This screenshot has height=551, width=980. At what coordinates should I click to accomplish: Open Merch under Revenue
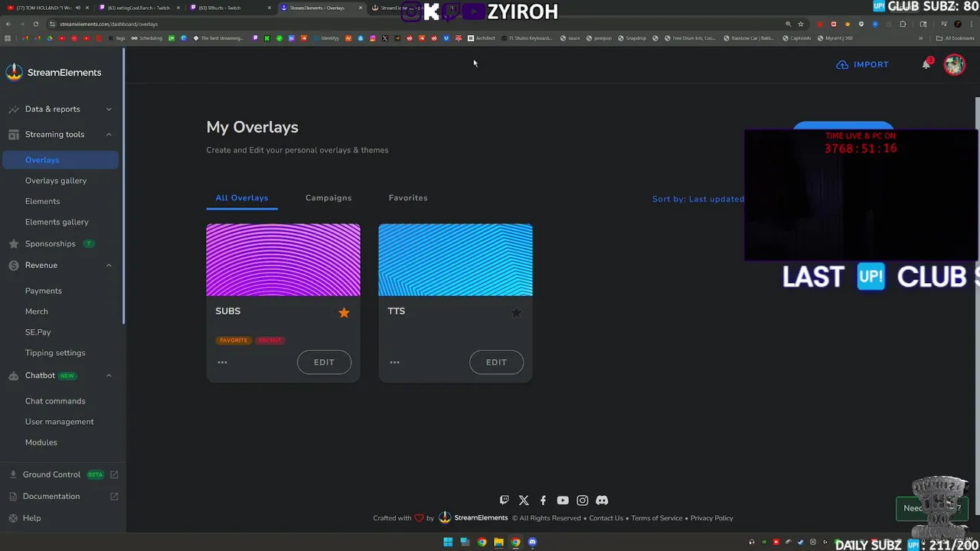[x=37, y=311]
